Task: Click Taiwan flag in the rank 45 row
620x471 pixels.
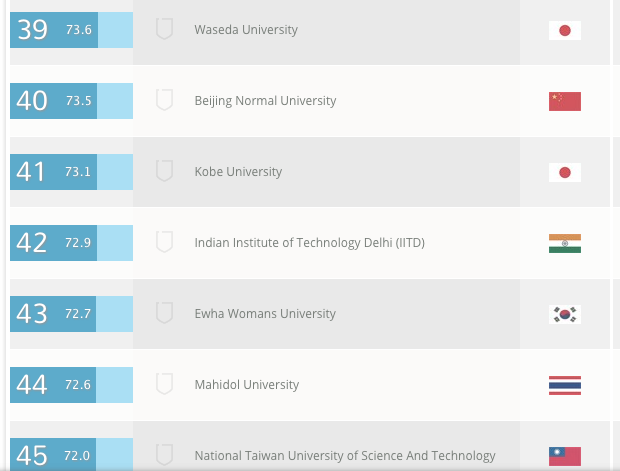Action: tap(565, 456)
